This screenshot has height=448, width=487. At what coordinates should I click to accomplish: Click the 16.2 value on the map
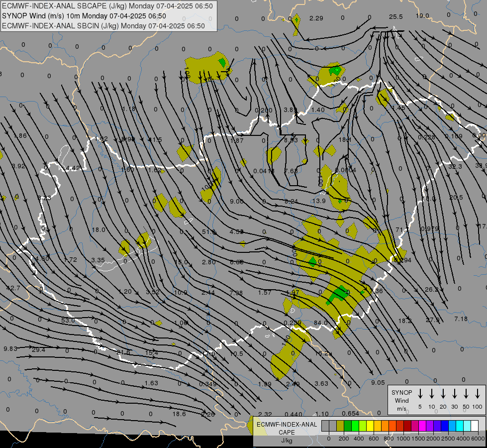(322, 353)
